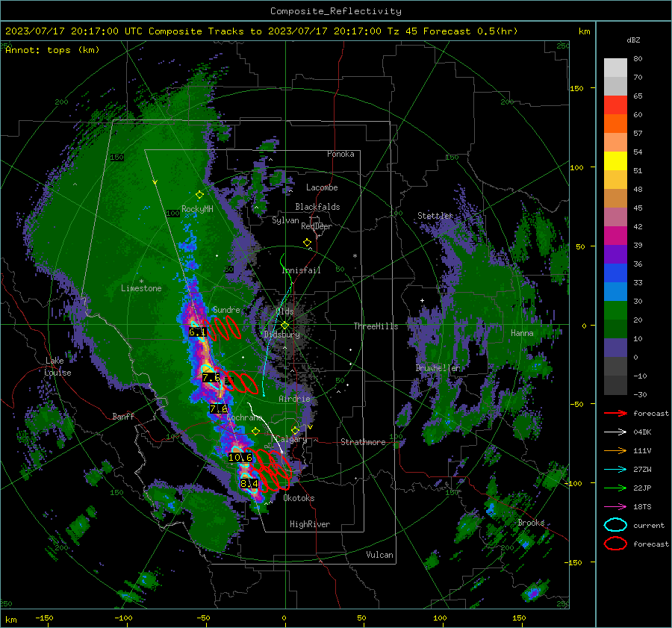Screen dimensions: 672x628
Task: Click the RockyMH label
Action: [197, 209]
